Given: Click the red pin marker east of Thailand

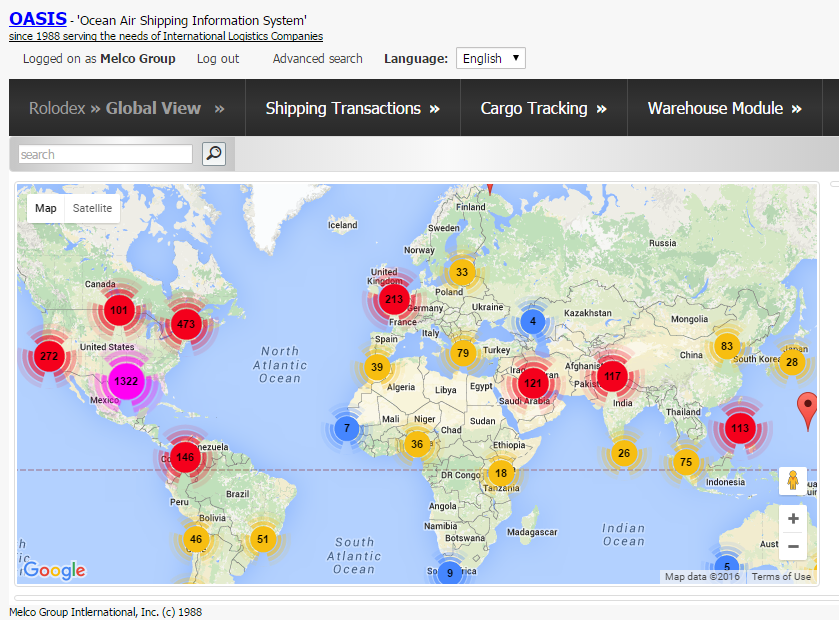Looking at the screenshot, I should click(807, 409).
